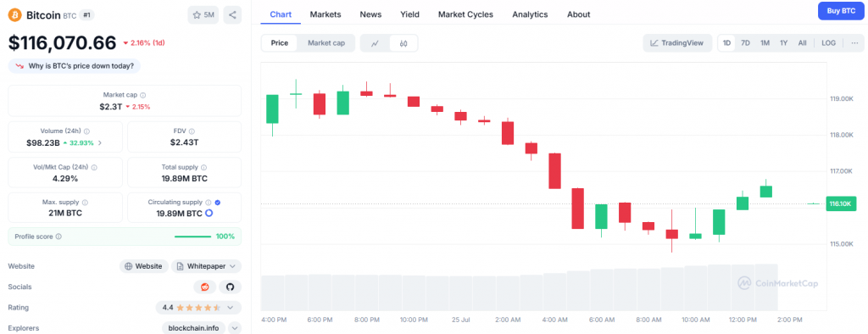This screenshot has height=334, width=868.
Task: Click the Profile score progress bar
Action: [192, 237]
